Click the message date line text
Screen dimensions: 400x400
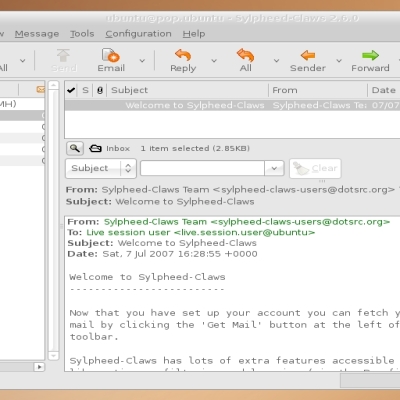[x=162, y=254]
